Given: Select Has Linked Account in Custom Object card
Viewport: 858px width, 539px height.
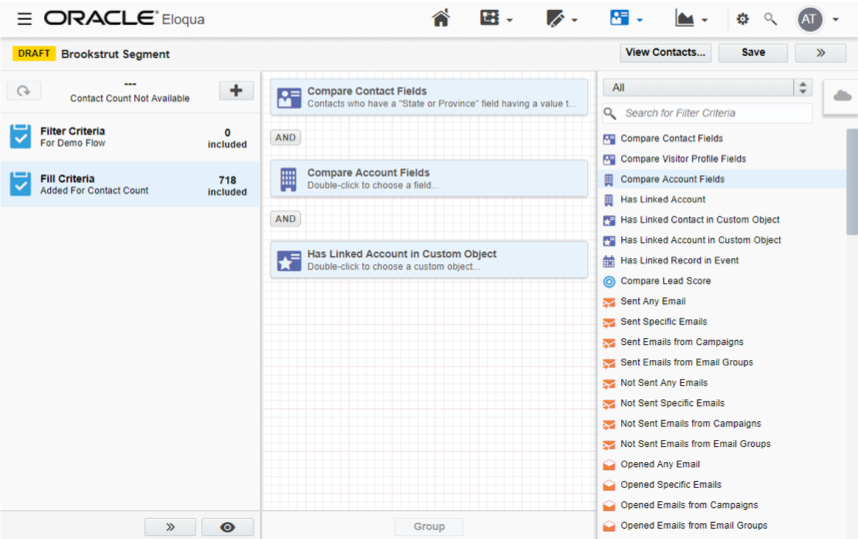Looking at the screenshot, I should pos(429,260).
